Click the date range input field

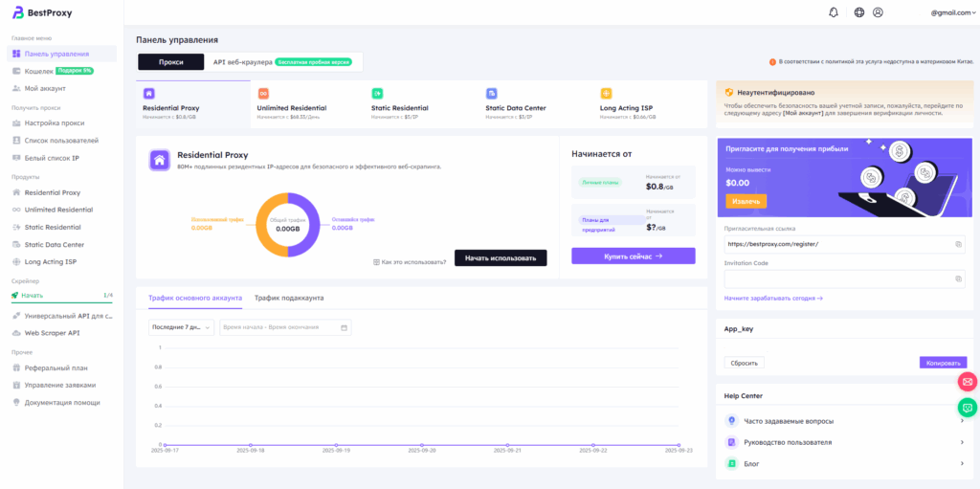pos(285,327)
